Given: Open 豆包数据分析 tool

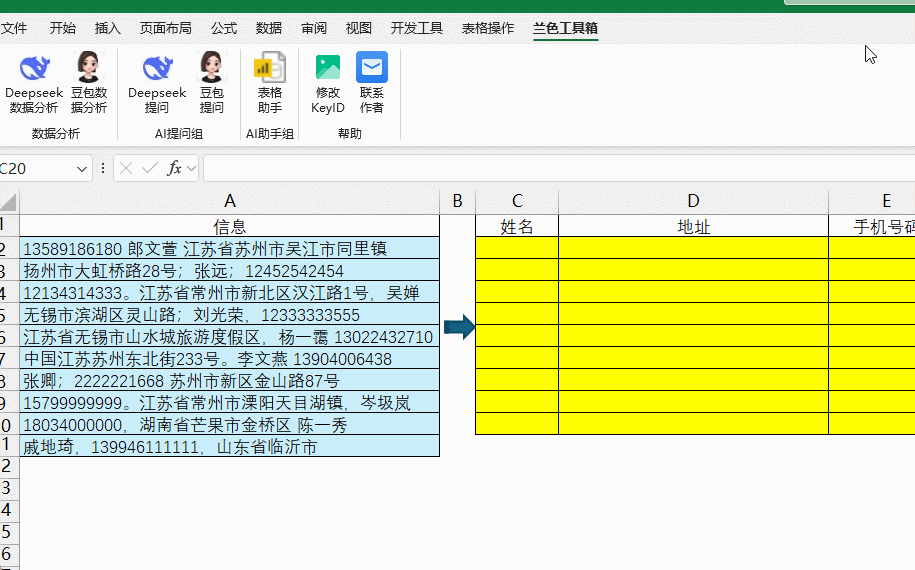Looking at the screenshot, I should point(89,84).
